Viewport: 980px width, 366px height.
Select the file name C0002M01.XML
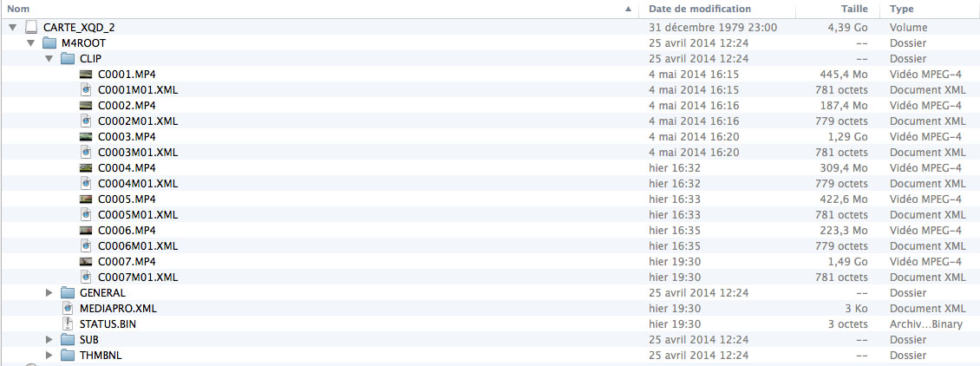138,121
